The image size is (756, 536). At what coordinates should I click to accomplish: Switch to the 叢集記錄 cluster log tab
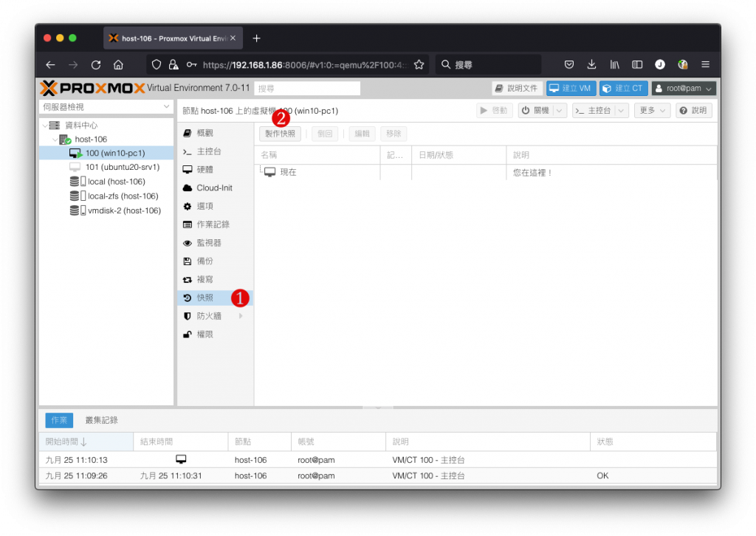101,420
